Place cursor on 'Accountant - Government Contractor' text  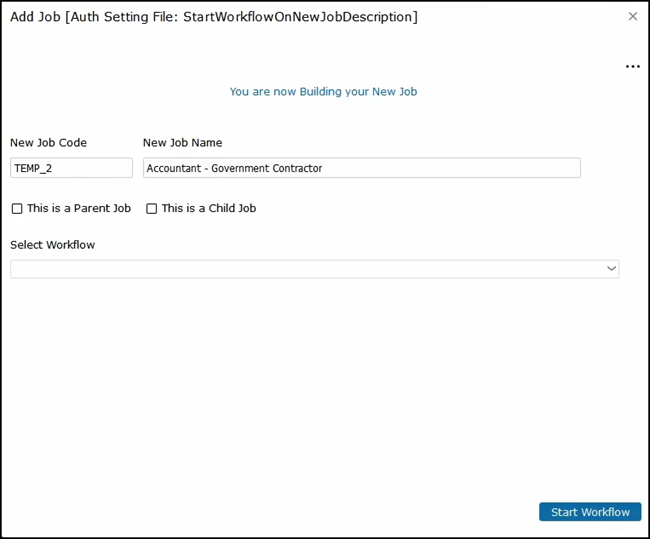[x=234, y=169]
